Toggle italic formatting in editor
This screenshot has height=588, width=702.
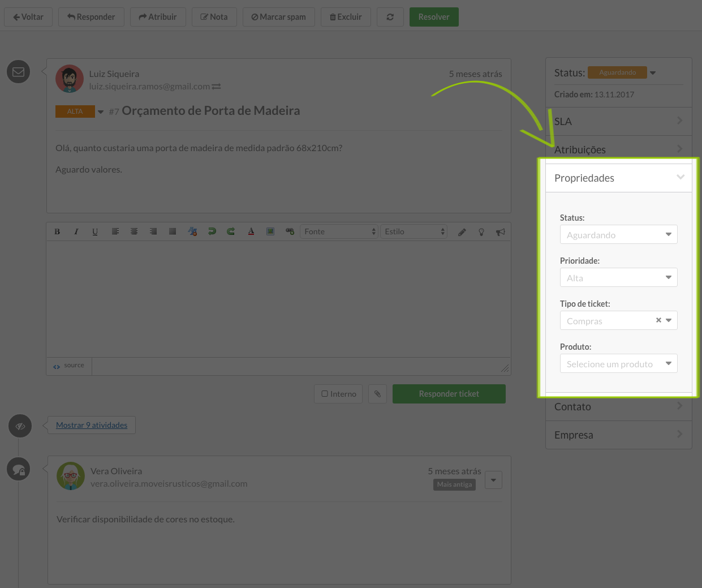tap(76, 232)
